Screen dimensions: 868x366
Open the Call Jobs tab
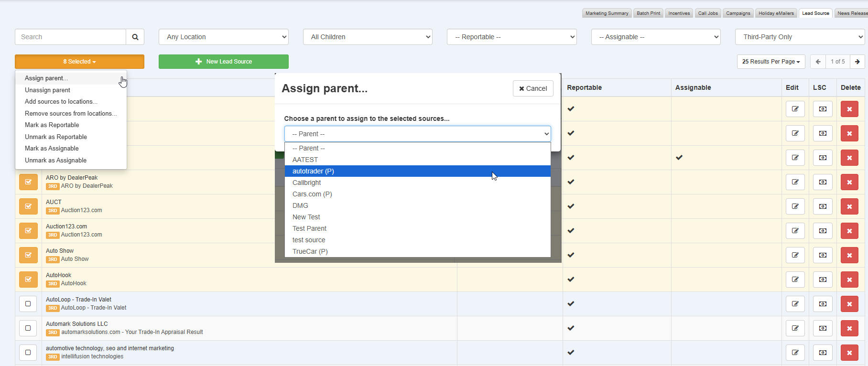coord(708,13)
